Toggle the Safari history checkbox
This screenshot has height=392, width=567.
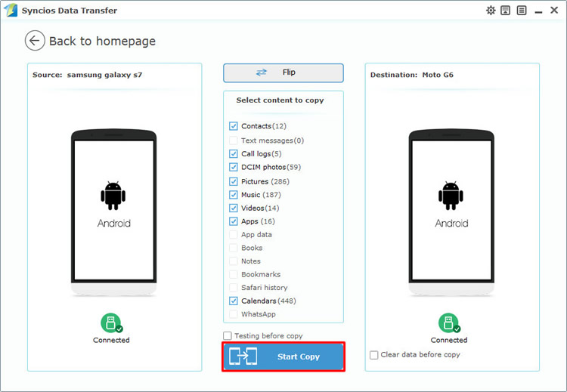click(x=234, y=288)
